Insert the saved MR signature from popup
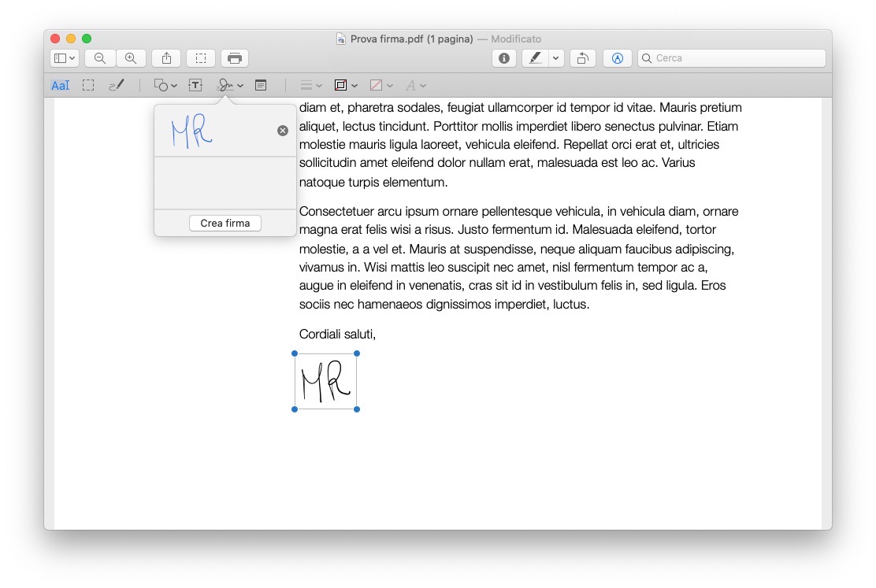The width and height of the screenshot is (876, 588). coord(193,131)
